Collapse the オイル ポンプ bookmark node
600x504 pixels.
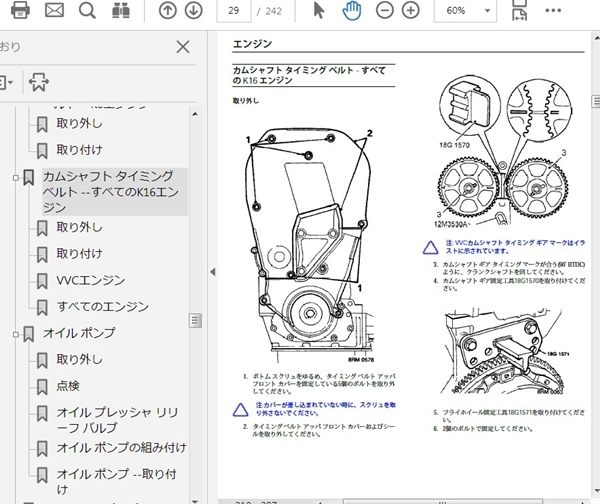(16, 334)
